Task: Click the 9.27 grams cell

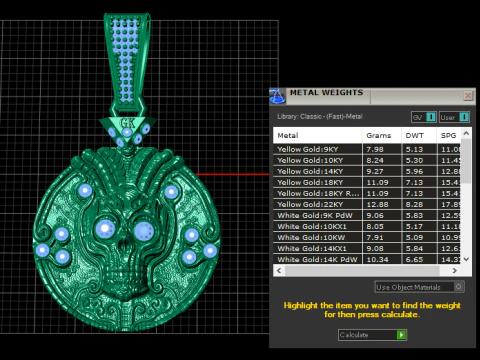Action: [382, 171]
